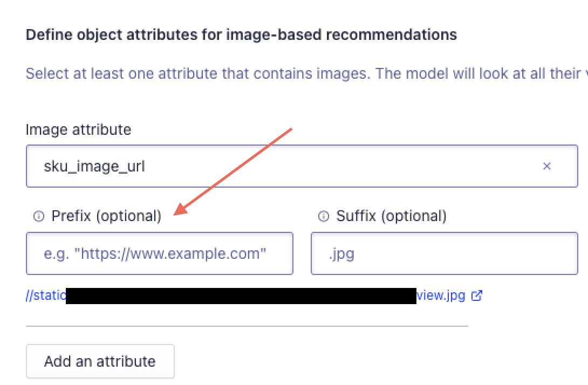Image resolution: width=588 pixels, height=385 pixels.
Task: Follow the //static link text at the URL start
Action: [46, 295]
